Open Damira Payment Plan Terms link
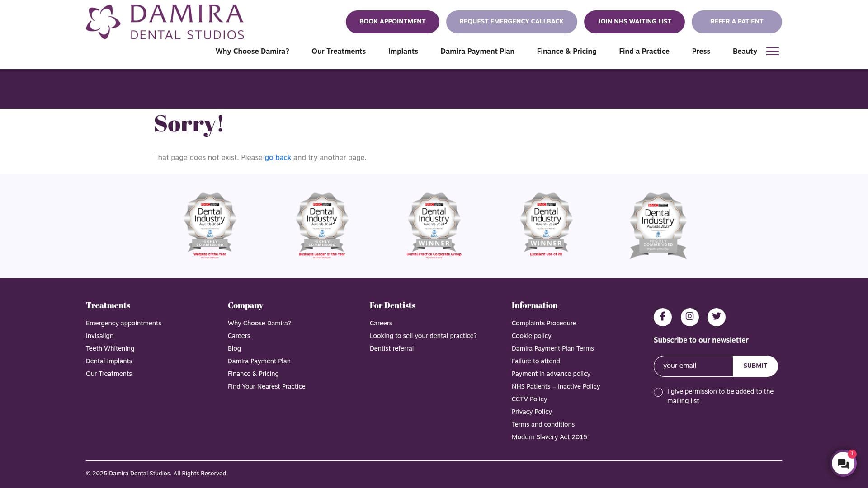Image resolution: width=868 pixels, height=488 pixels. 552,348
